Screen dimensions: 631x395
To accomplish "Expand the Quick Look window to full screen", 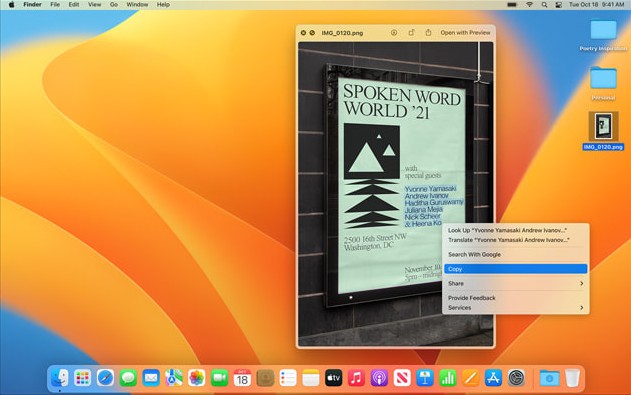I will point(312,33).
